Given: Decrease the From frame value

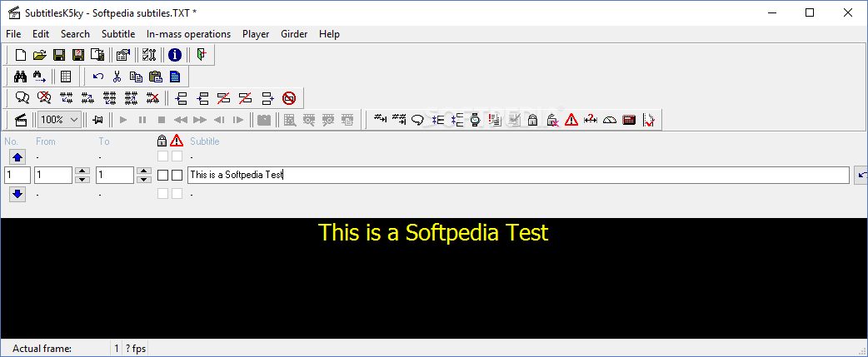Looking at the screenshot, I should click(82, 179).
